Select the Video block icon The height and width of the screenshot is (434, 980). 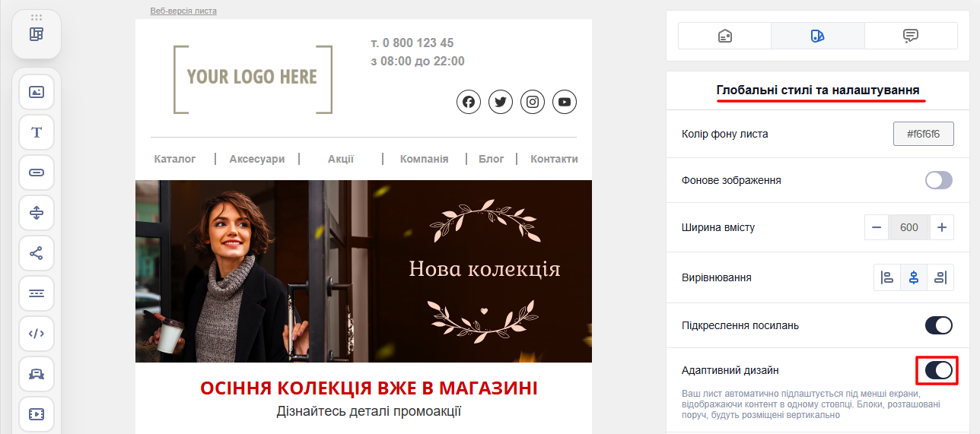coord(37,414)
